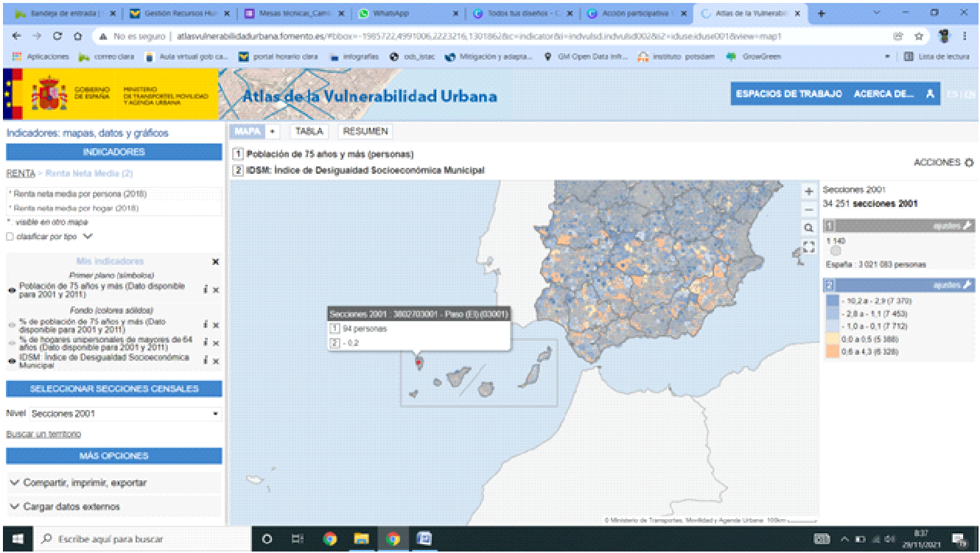
Task: Click the map search magnifier icon
Action: point(808,228)
